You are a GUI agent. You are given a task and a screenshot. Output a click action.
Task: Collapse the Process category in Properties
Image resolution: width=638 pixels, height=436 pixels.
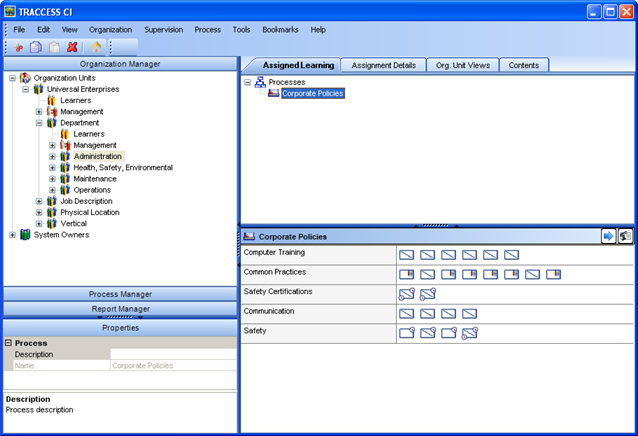(x=8, y=343)
